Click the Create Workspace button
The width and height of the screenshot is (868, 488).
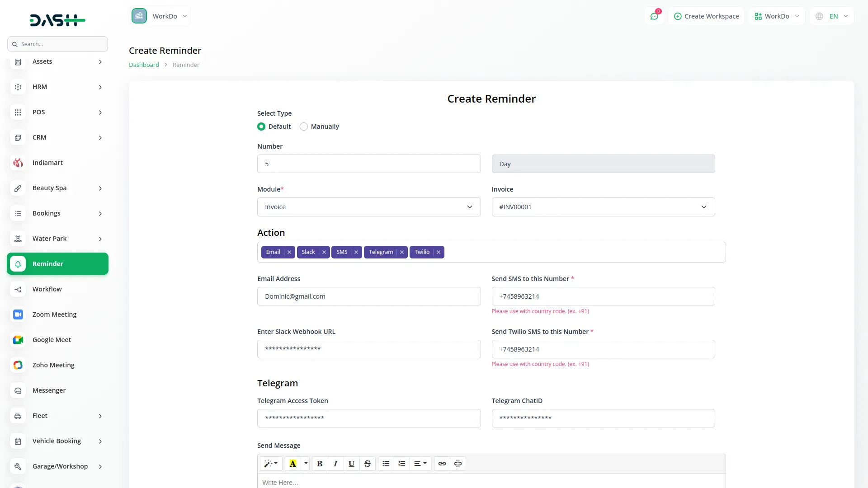click(706, 16)
